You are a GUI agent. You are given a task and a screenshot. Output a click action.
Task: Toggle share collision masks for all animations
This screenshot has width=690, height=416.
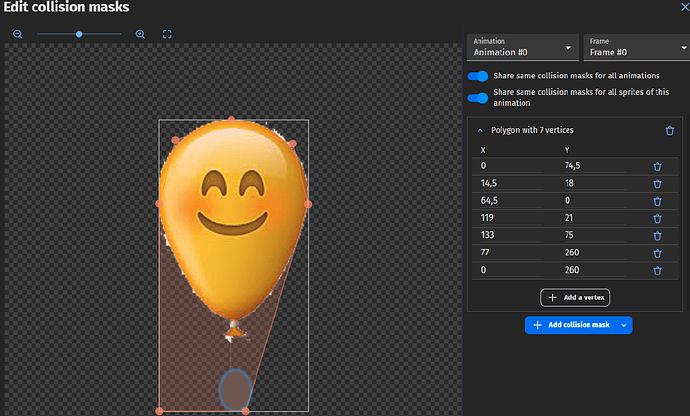[x=478, y=76]
